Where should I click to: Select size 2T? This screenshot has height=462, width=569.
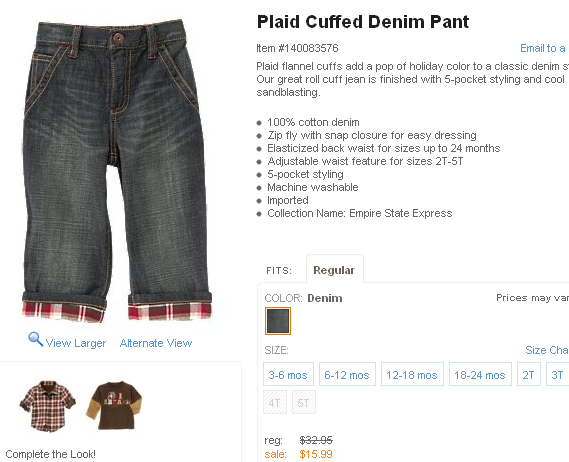(x=529, y=374)
